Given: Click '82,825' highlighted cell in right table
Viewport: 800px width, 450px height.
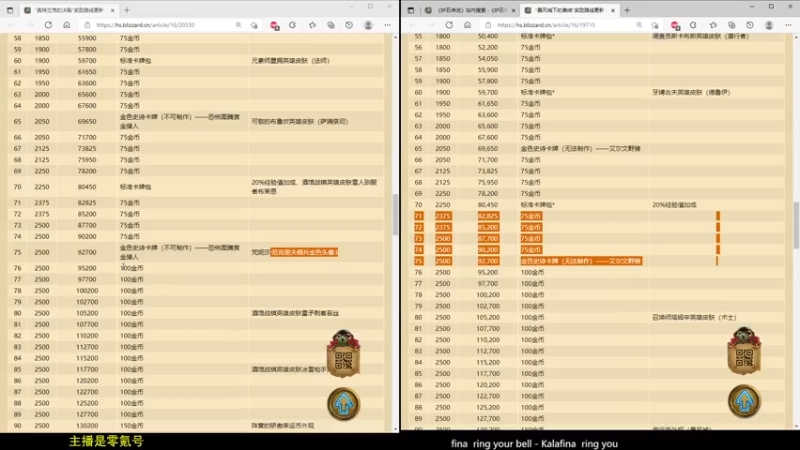Looking at the screenshot, I should [x=488, y=216].
